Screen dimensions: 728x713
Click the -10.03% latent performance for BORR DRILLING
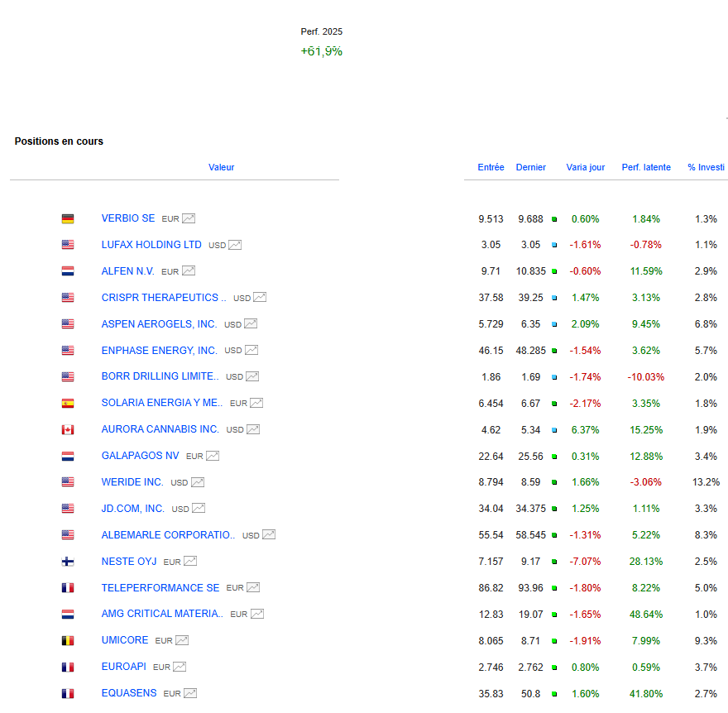pos(646,377)
